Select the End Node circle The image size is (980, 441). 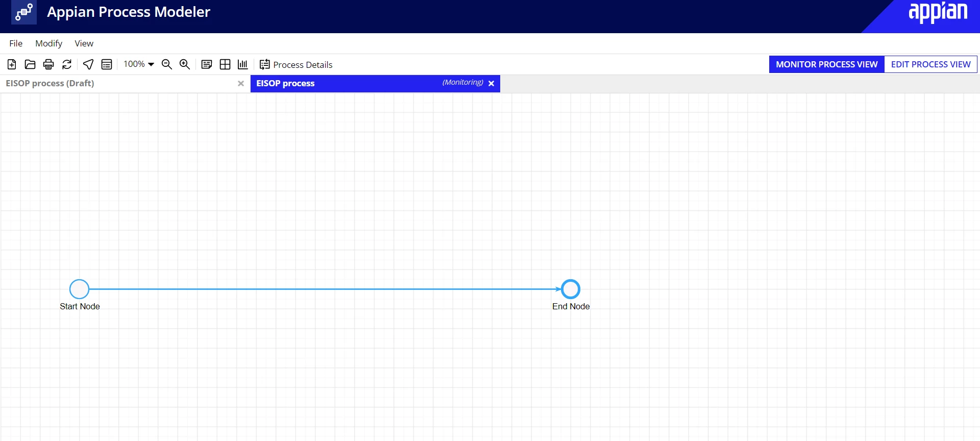click(571, 289)
